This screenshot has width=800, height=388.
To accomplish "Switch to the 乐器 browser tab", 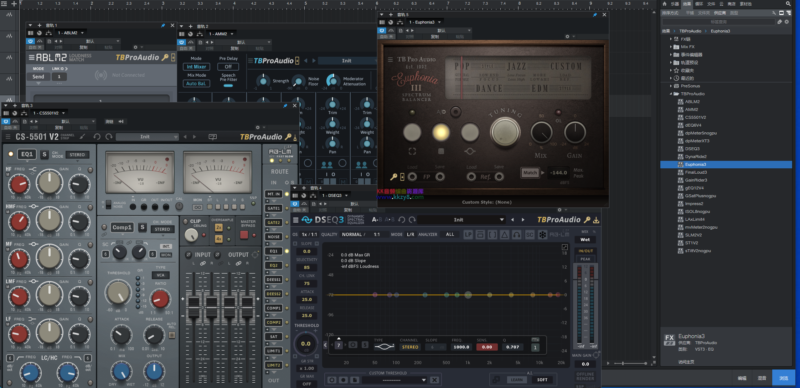I will click(675, 4).
